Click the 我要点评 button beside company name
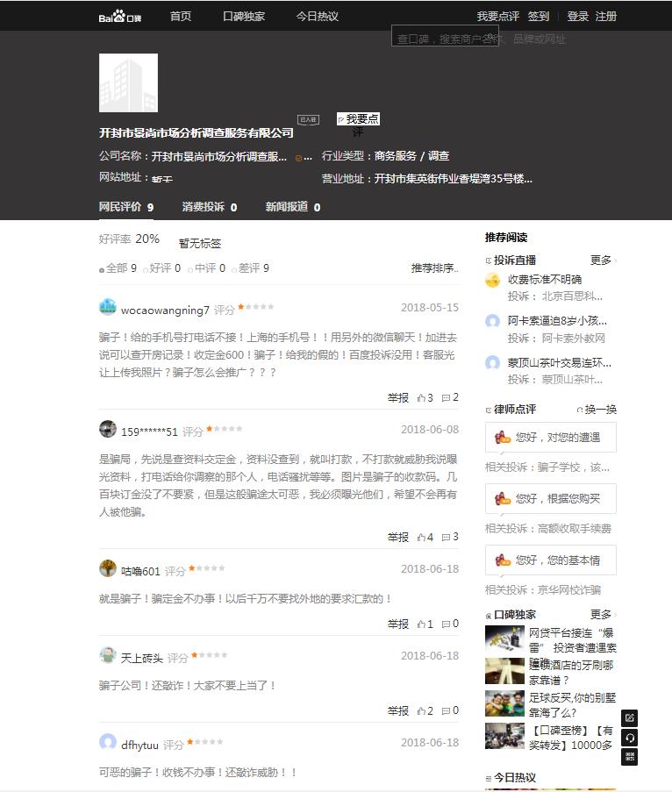 point(358,119)
